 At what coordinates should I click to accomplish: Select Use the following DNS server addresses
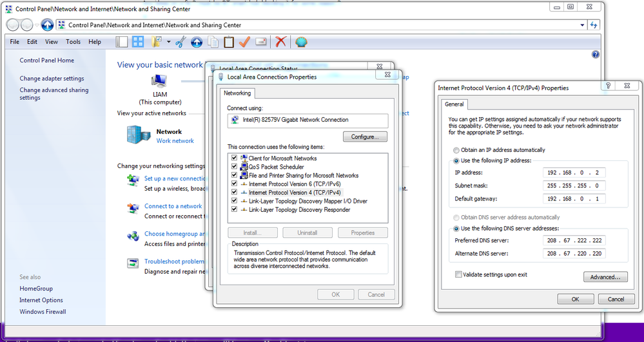pos(456,229)
